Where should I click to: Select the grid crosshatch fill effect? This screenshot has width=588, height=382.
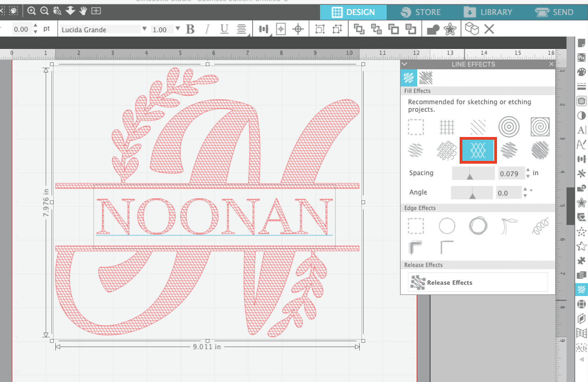447,127
